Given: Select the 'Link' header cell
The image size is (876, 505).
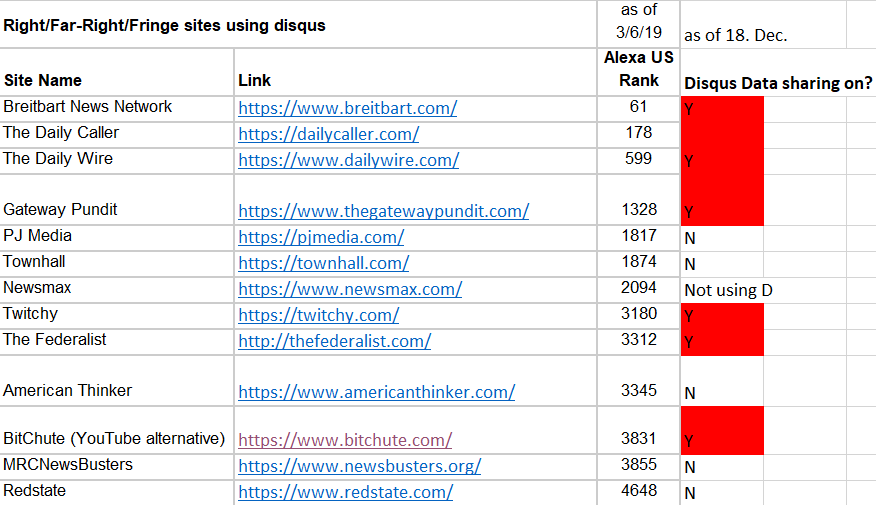Looking at the screenshot, I should click(x=415, y=72).
